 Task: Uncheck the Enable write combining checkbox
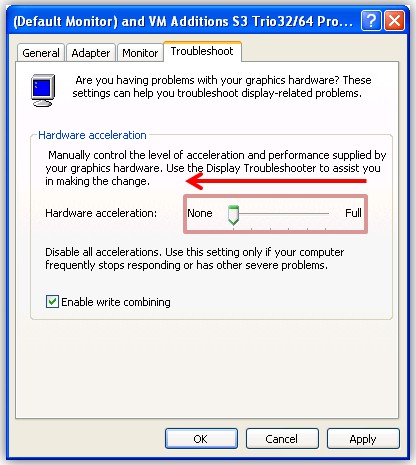(x=52, y=302)
